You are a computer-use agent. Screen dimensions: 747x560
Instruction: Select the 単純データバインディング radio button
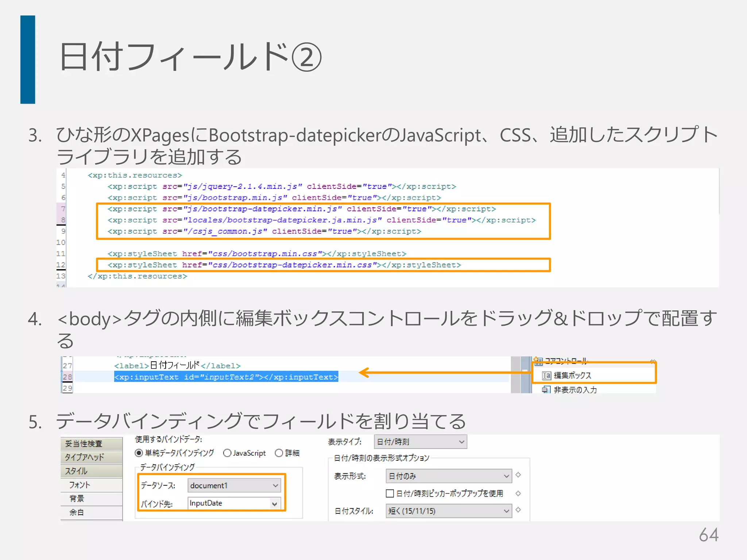[x=139, y=453]
